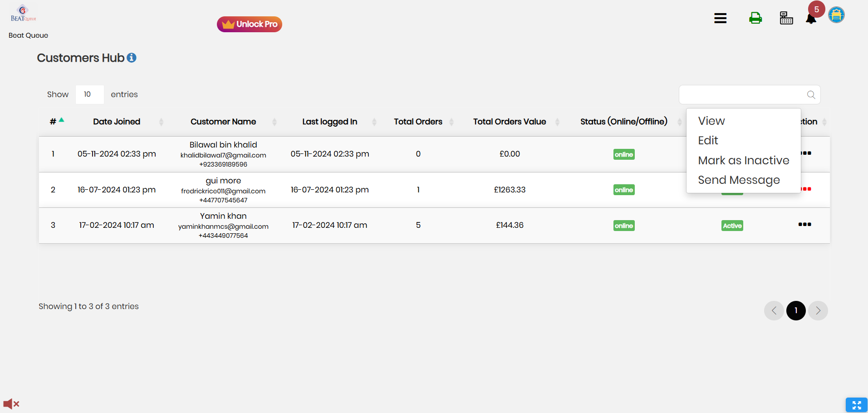Screen dimensions: 868x413
Task: Toggle fullscreen with the blue expand icon
Action: [x=856, y=405]
